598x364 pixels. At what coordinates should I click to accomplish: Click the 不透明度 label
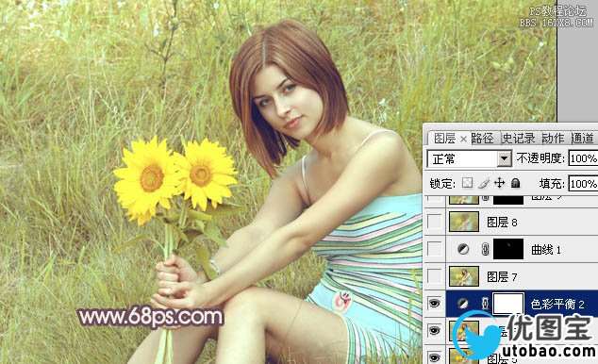click(540, 158)
